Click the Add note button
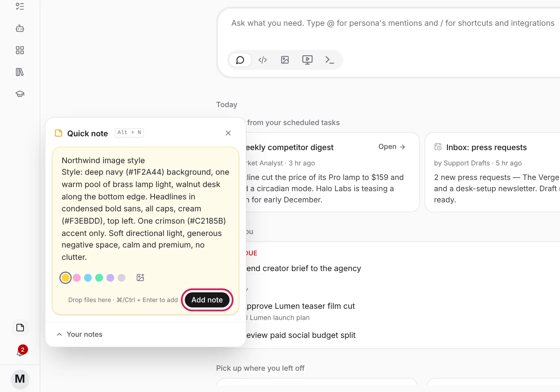 point(207,300)
